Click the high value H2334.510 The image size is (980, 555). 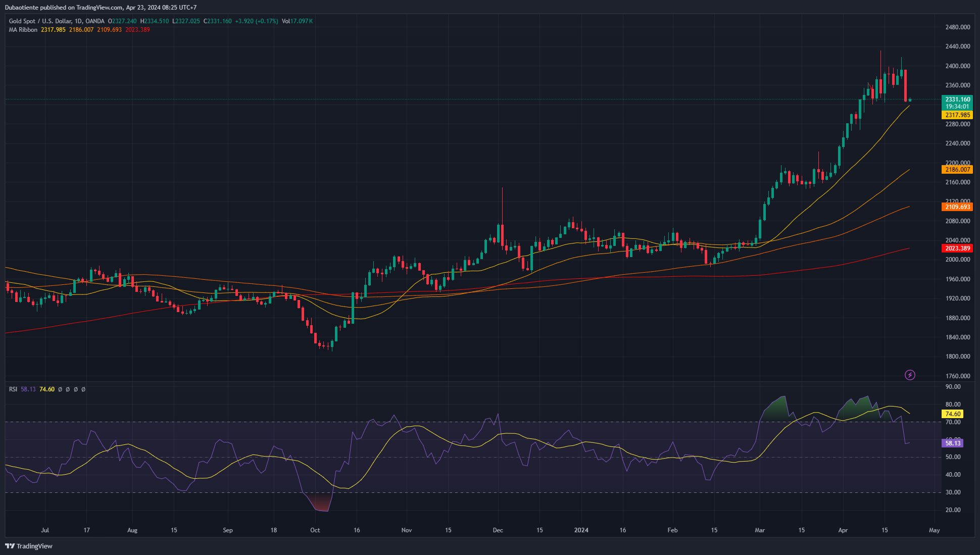click(x=155, y=21)
